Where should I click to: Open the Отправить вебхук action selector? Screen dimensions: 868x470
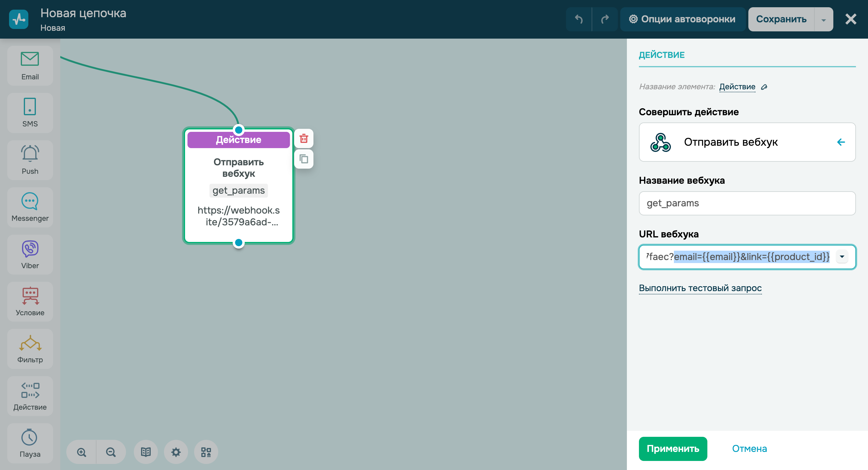(x=747, y=142)
